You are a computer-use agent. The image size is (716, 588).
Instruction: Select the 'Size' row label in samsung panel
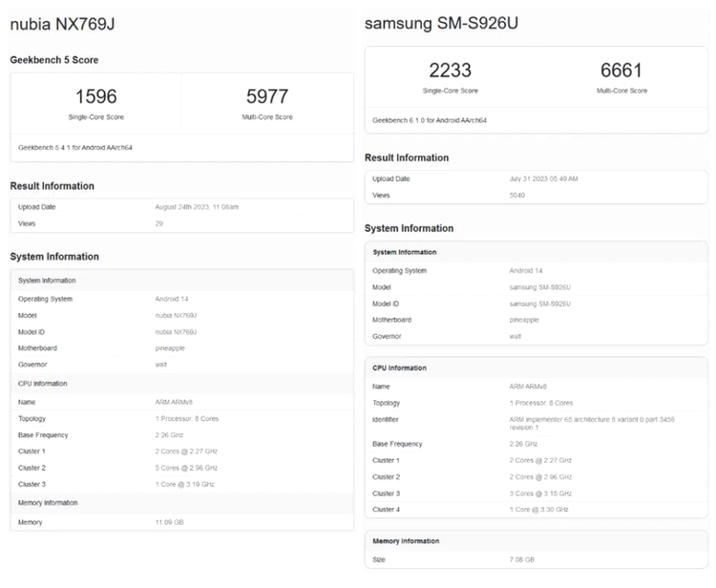tap(379, 559)
